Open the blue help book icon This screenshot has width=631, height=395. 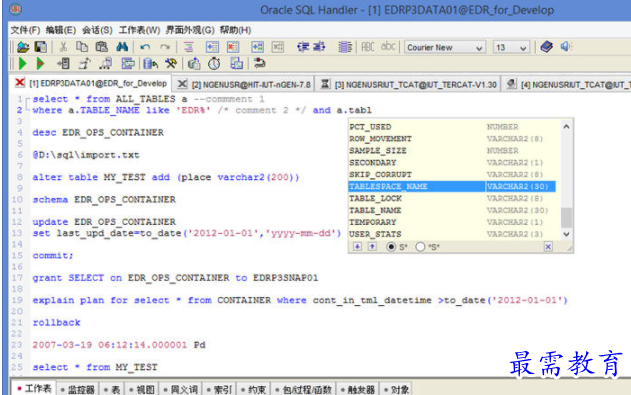(x=546, y=47)
